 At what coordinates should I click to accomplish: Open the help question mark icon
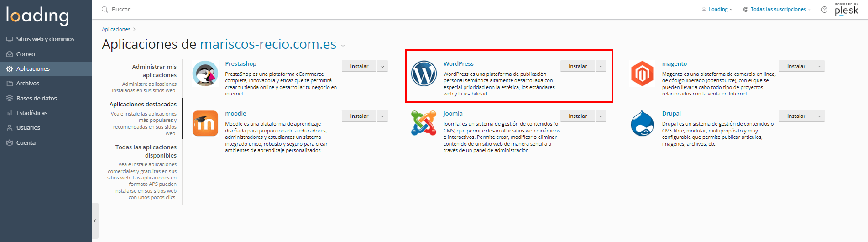(824, 10)
